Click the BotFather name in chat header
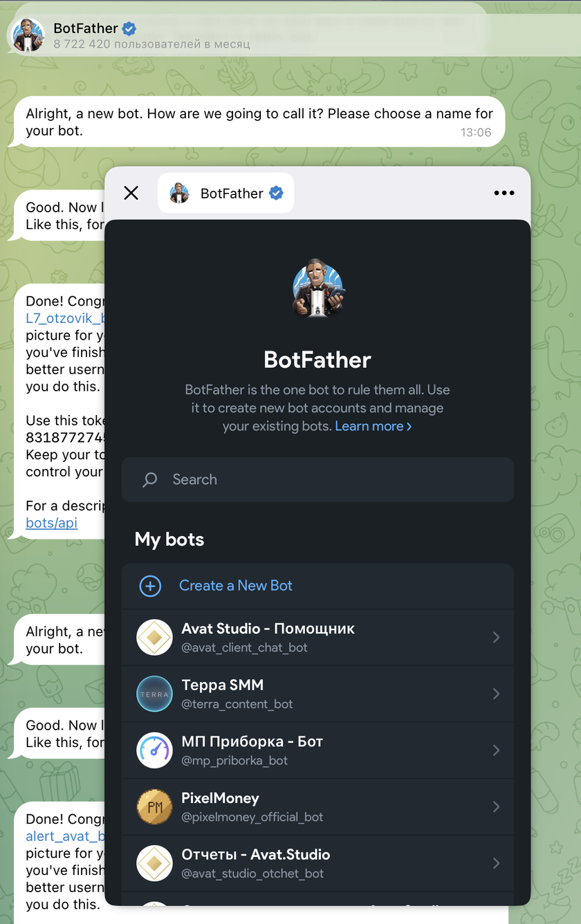 85,29
